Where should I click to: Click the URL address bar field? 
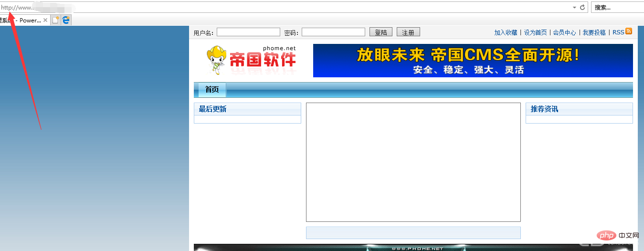point(286,7)
